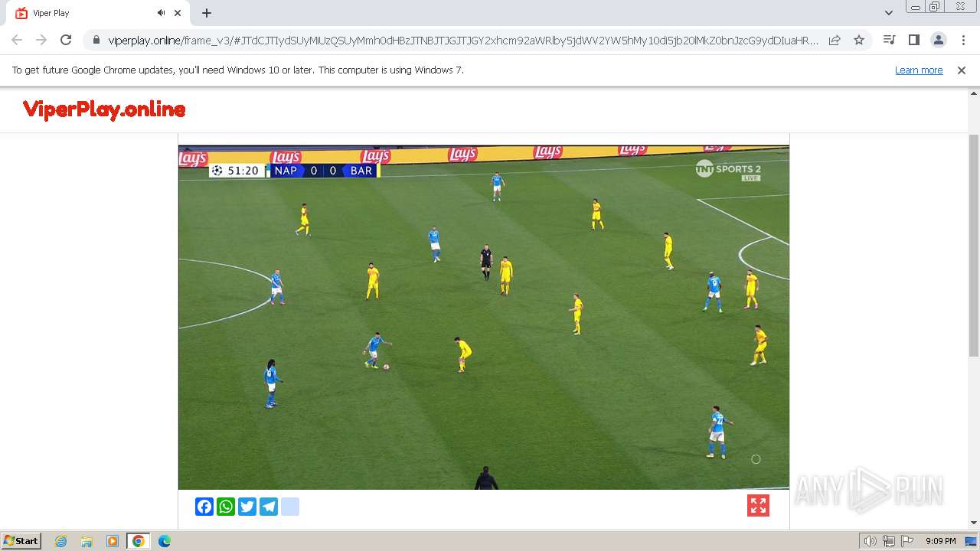Open the light-blue share icon after Telegram

coord(290,507)
